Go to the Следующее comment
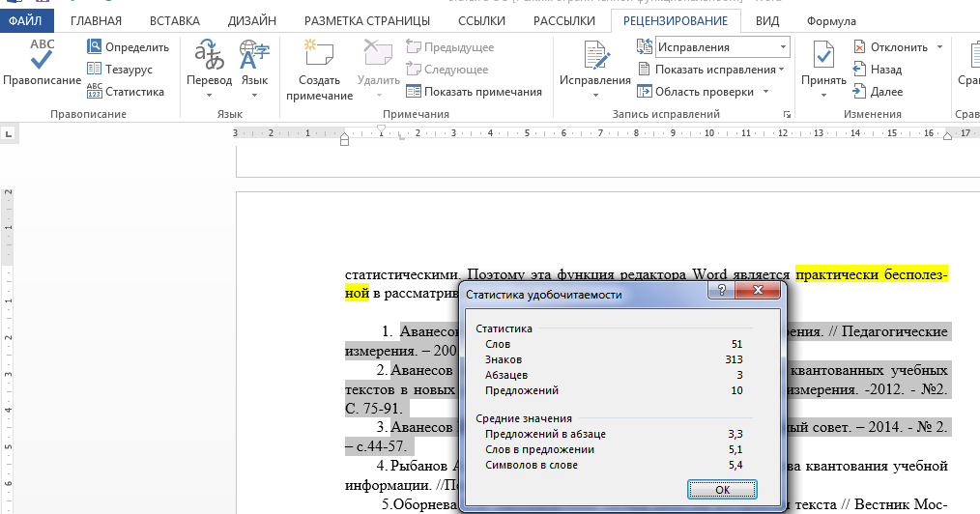The height and width of the screenshot is (514, 980). [447, 70]
